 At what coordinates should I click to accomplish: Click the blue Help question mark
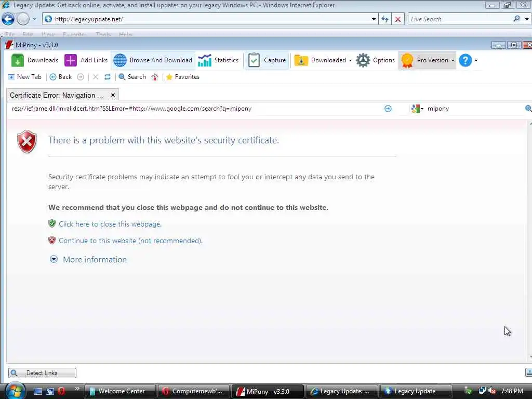click(x=465, y=60)
